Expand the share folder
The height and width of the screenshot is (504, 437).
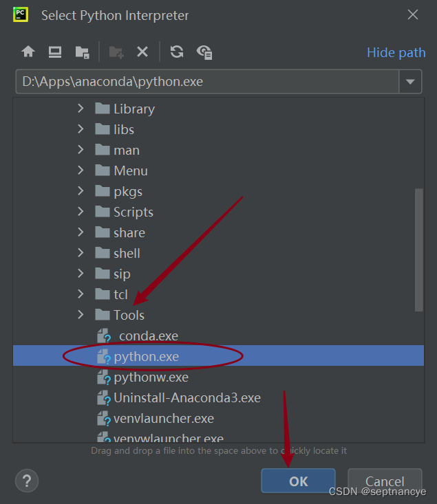pos(81,232)
